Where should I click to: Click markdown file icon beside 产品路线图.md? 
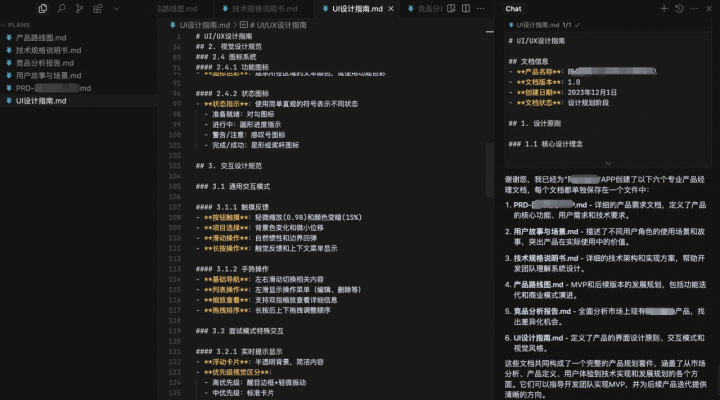(x=9, y=38)
